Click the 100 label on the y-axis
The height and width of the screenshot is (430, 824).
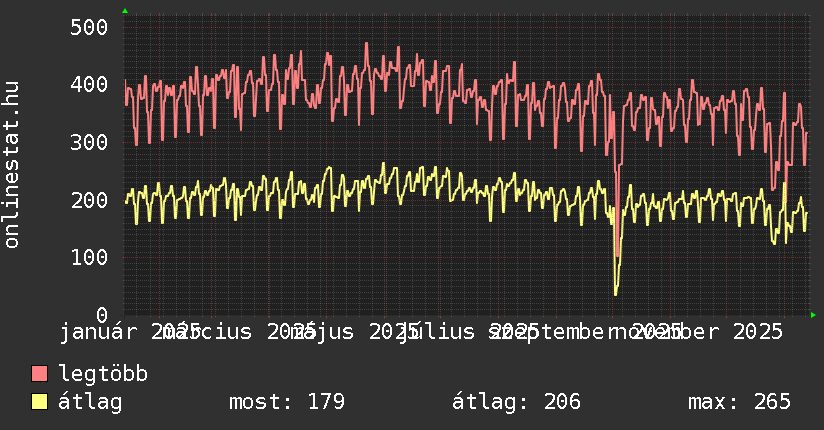(x=89, y=258)
